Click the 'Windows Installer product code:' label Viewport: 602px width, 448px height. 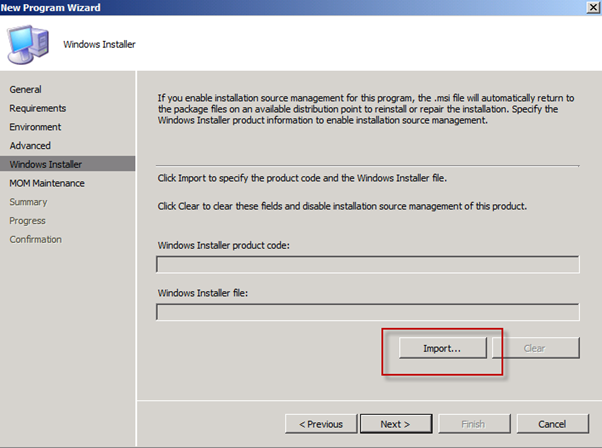[223, 245]
